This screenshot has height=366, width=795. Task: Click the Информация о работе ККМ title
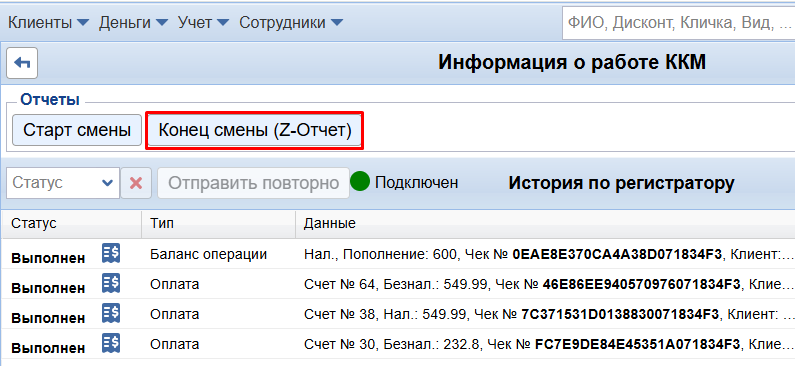[572, 62]
